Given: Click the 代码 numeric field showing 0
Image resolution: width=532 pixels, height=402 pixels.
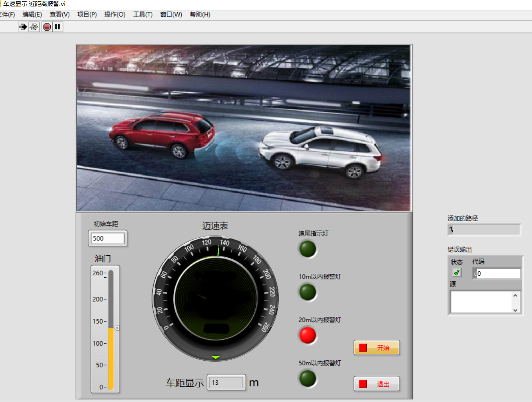Looking at the screenshot, I should click(x=498, y=274).
